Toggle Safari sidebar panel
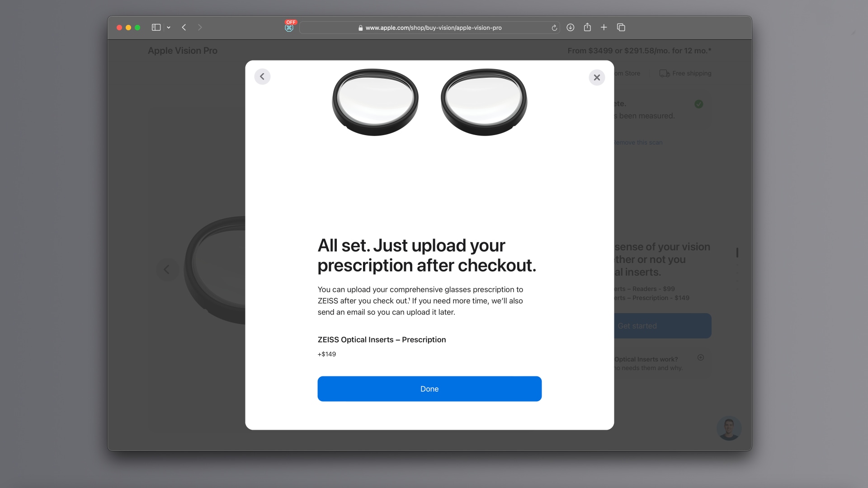Screen dimensions: 868x488 coord(156,28)
